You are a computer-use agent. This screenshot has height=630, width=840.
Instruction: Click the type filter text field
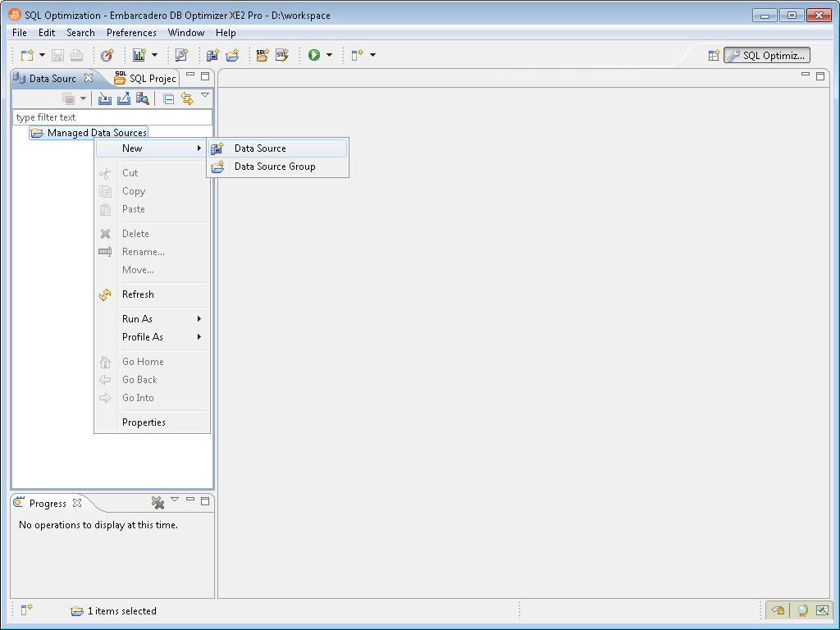click(112, 116)
